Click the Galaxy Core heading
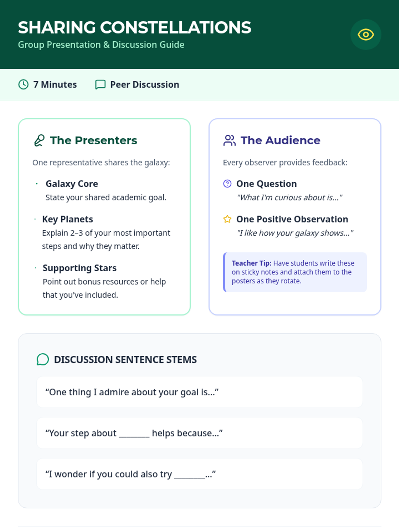This screenshot has width=399, height=532. (x=72, y=184)
